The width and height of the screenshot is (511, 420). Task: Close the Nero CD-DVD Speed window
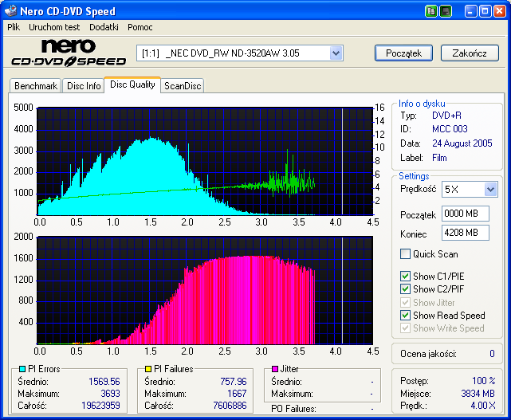499,11
